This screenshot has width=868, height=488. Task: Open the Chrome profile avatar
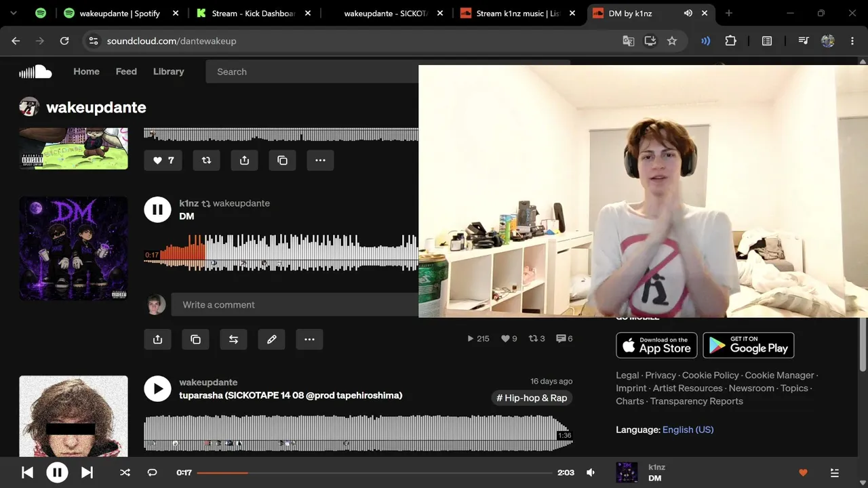[x=828, y=41]
